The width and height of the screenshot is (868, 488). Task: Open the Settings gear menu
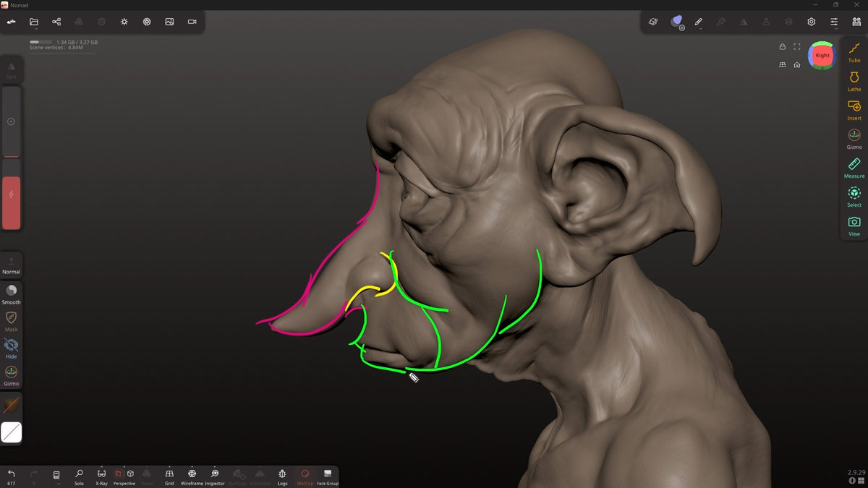pos(812,22)
